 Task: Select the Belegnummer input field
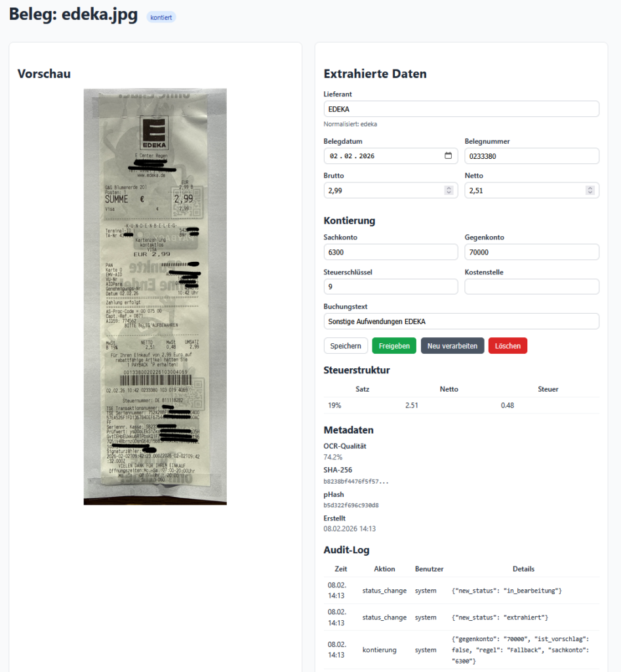[531, 156]
